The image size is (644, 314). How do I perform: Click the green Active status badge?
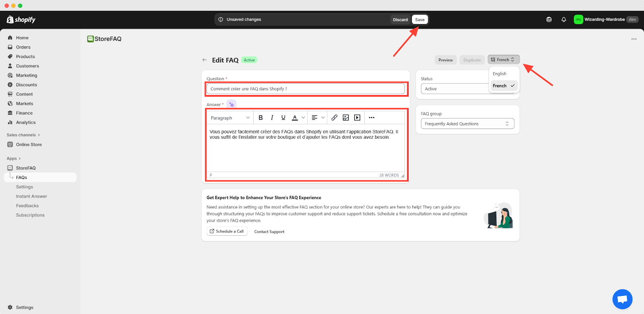click(x=249, y=60)
